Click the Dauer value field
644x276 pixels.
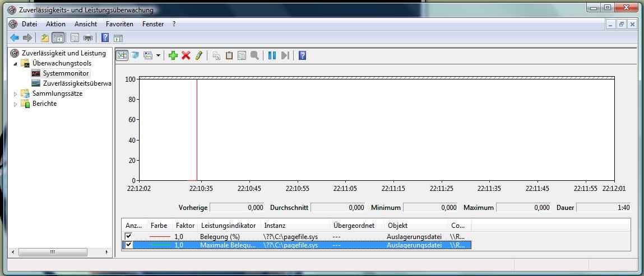coord(603,208)
